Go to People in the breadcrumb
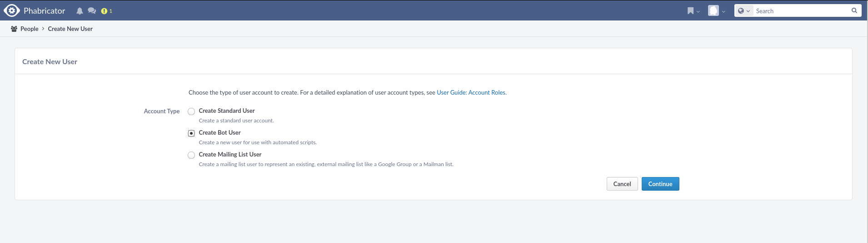Viewport: 868px width, 243px height. click(30, 29)
